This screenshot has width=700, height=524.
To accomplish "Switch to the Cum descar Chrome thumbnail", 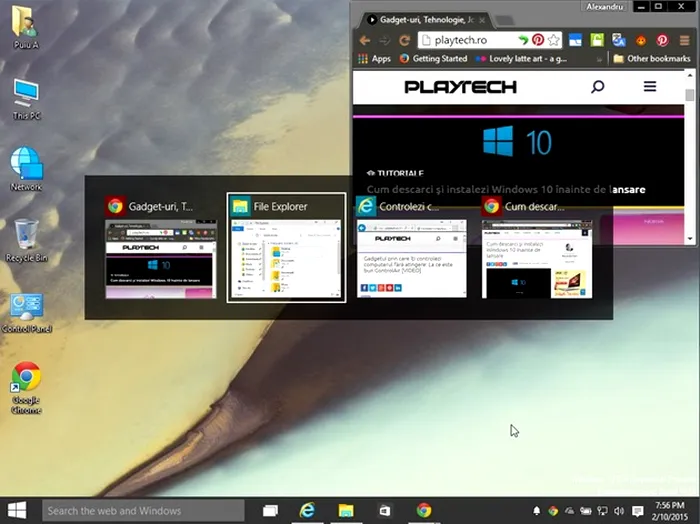I will tap(537, 248).
